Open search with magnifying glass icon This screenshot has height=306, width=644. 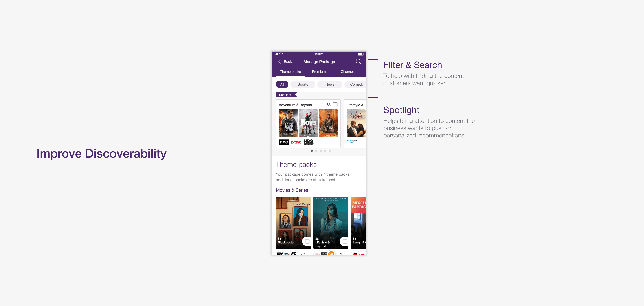click(x=358, y=62)
